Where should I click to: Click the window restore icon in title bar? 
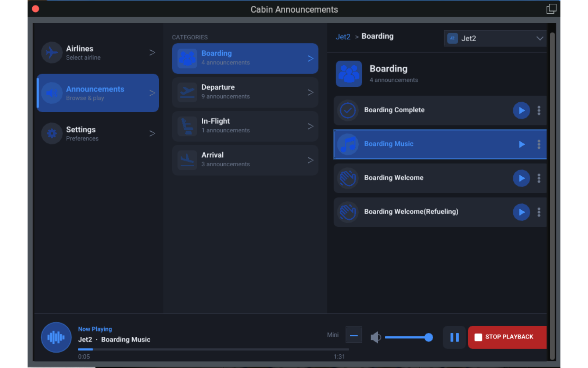click(551, 9)
